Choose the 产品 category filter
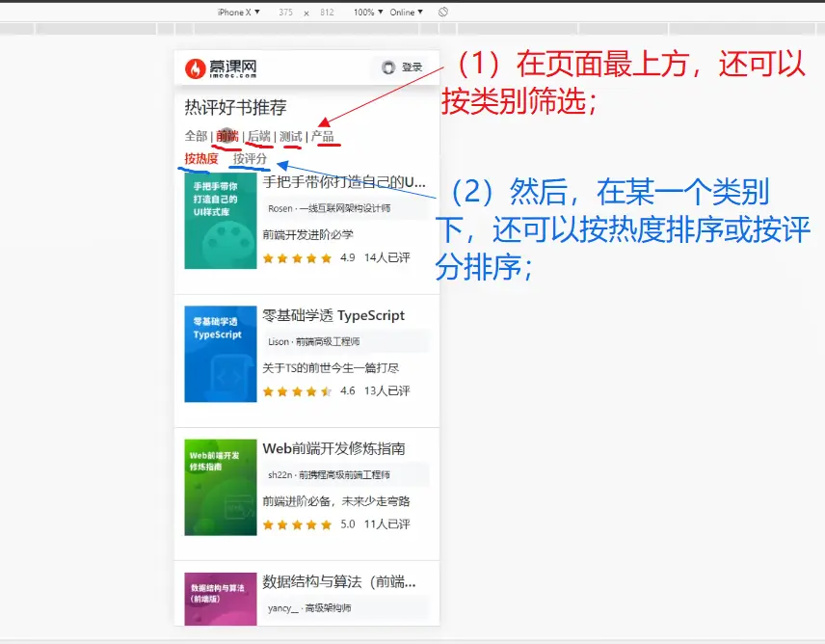This screenshot has height=644, width=825. [x=323, y=136]
